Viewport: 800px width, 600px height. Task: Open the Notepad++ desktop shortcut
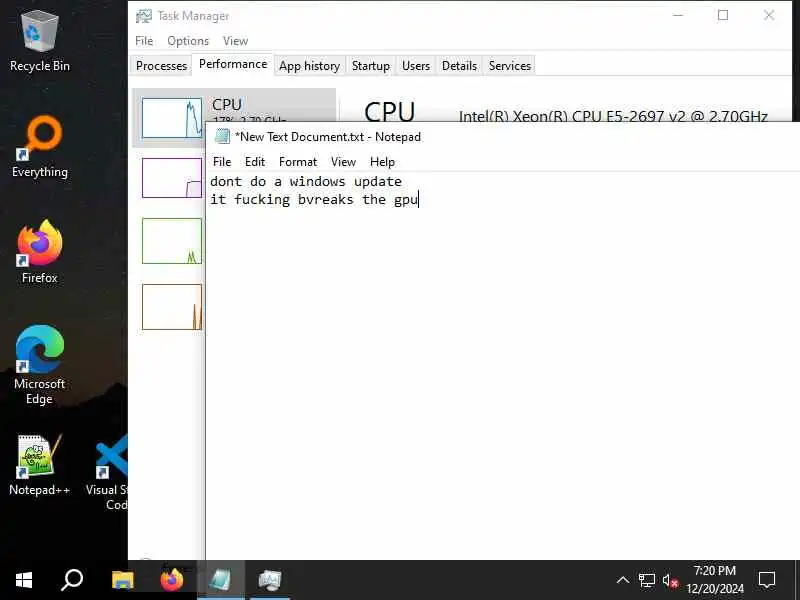point(39,465)
